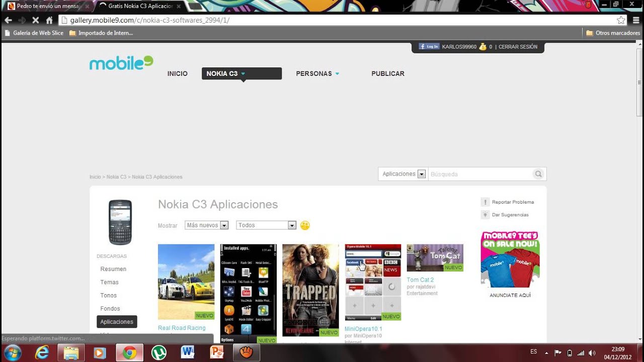Open Importado de Intern... bookmarks folder

pyautogui.click(x=101, y=33)
